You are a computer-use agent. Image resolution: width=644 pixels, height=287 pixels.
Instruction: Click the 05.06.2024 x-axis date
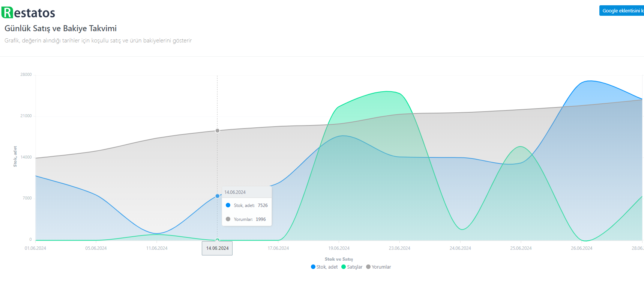coord(96,248)
